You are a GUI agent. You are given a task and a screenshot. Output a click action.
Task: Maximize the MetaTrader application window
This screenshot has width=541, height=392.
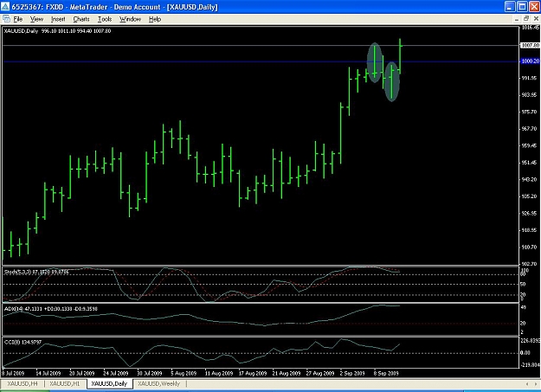click(x=522, y=7)
